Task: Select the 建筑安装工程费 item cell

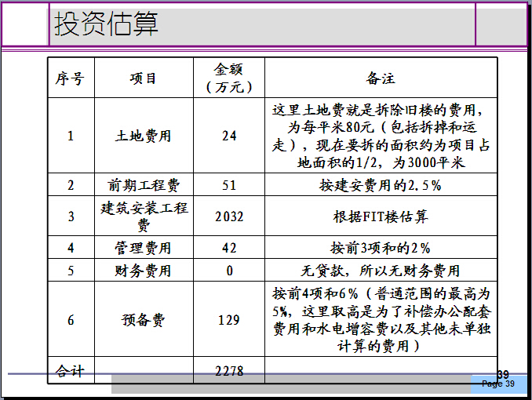Action: (x=144, y=216)
